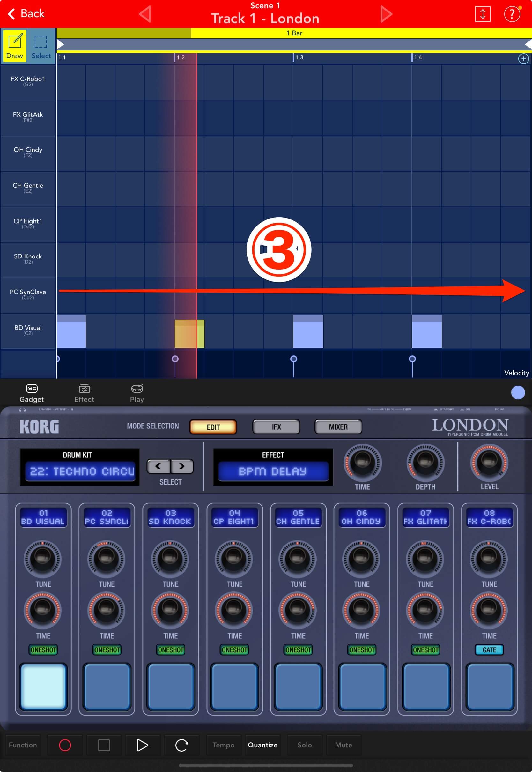Image resolution: width=532 pixels, height=772 pixels.
Task: Click bar marker 1.4 on ruler
Action: tap(417, 57)
